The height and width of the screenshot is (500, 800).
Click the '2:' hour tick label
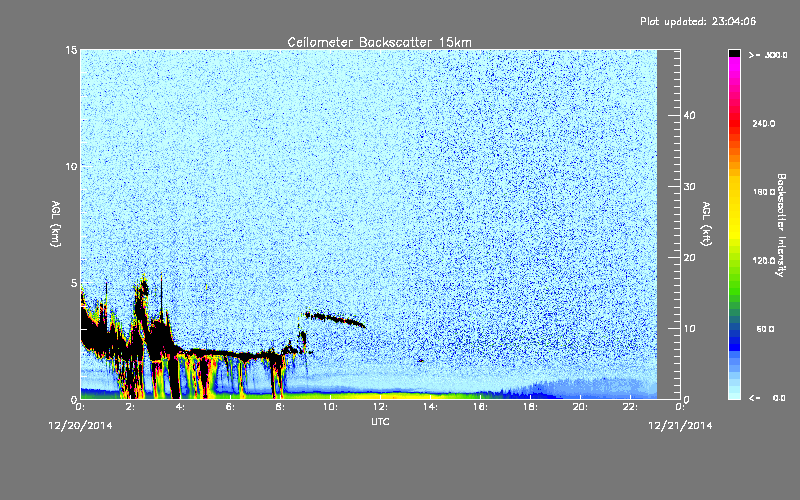pyautogui.click(x=131, y=407)
